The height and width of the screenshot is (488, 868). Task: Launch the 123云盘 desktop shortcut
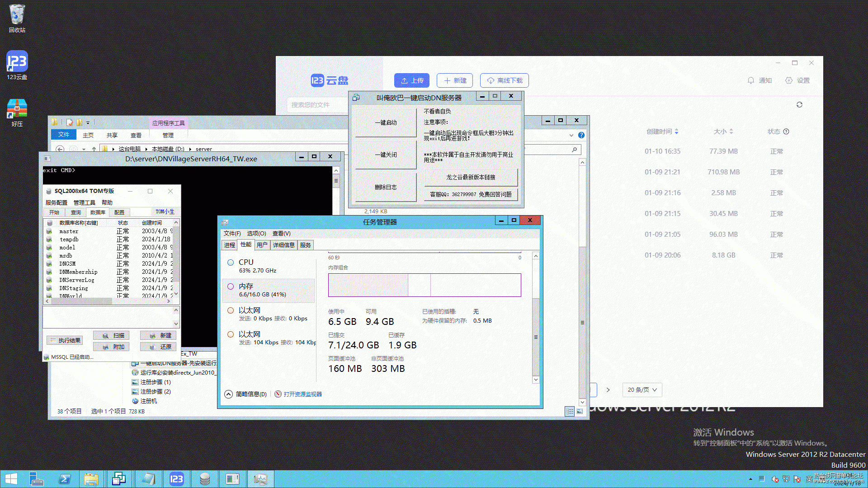[17, 66]
